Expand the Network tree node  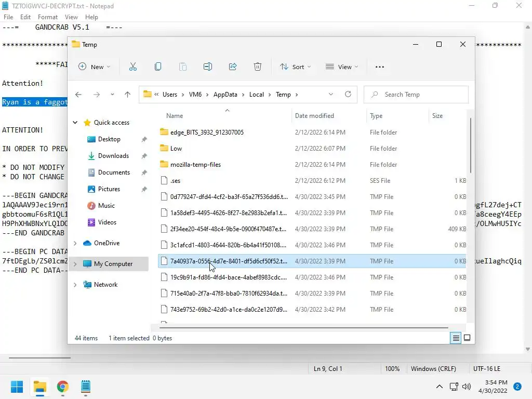click(x=75, y=285)
